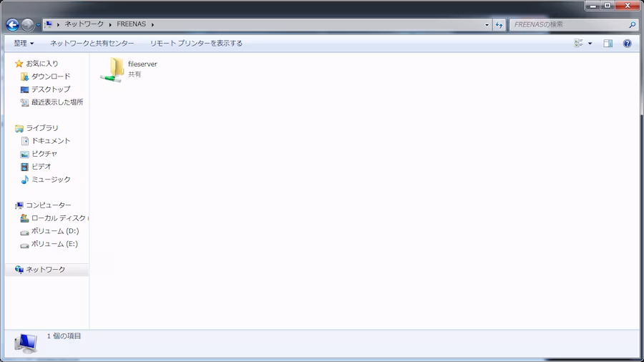The image size is (644, 362).
Task: Click the ドキュメント document icon
Action: [24, 141]
